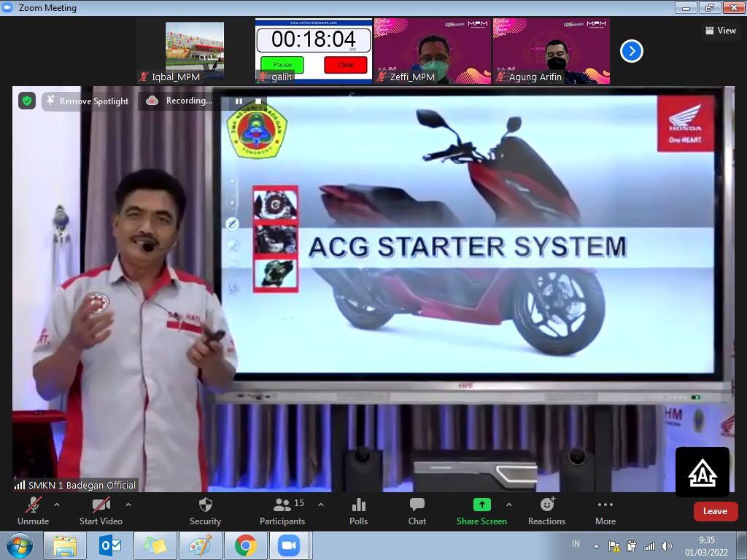
Task: Turn on camera with Start Video
Action: point(101,510)
